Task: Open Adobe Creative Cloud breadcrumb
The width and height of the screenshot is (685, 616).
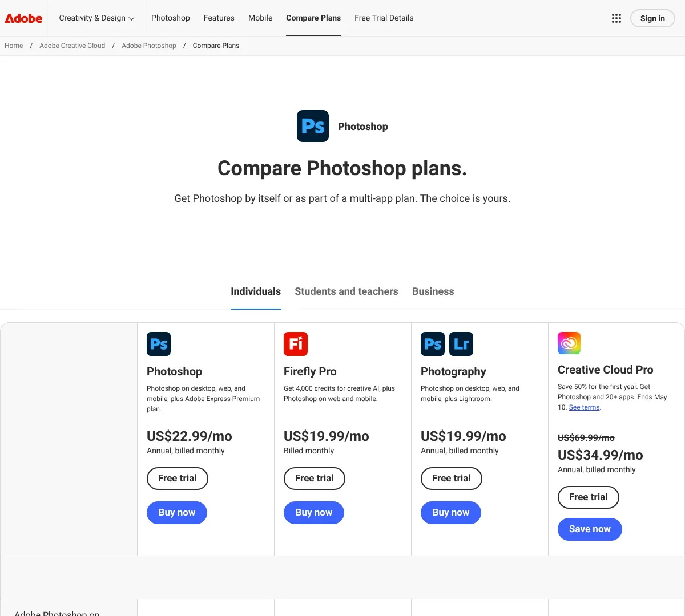Action: click(x=72, y=46)
